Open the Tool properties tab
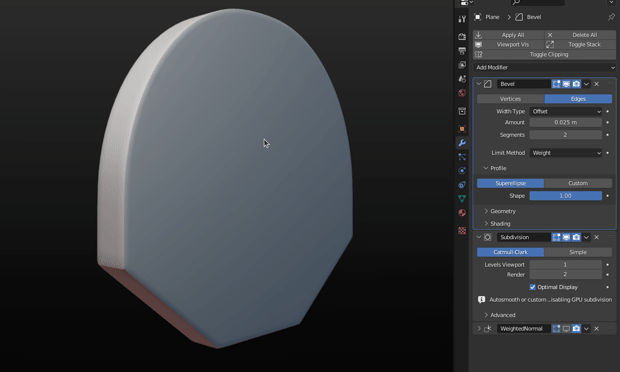Image resolution: width=620 pixels, height=372 pixels. pos(462,19)
